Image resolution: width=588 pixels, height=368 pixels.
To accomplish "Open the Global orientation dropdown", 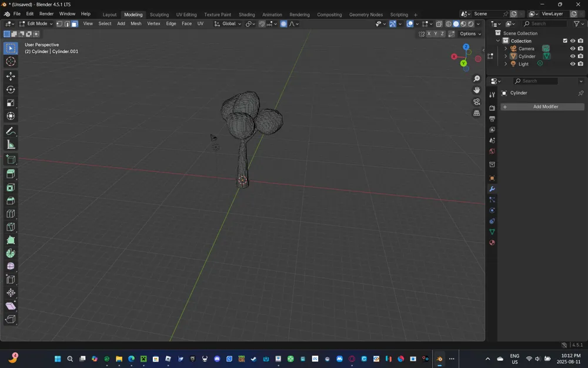I will click(228, 24).
